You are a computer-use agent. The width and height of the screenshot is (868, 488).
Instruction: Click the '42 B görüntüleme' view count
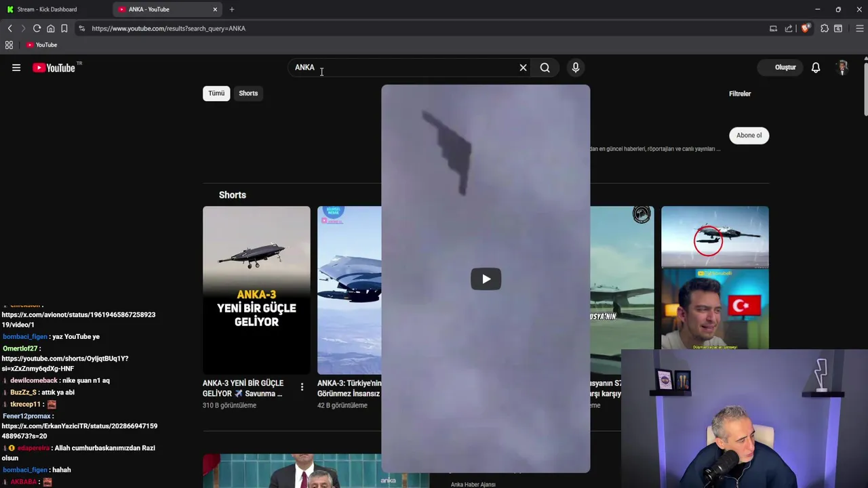(342, 405)
